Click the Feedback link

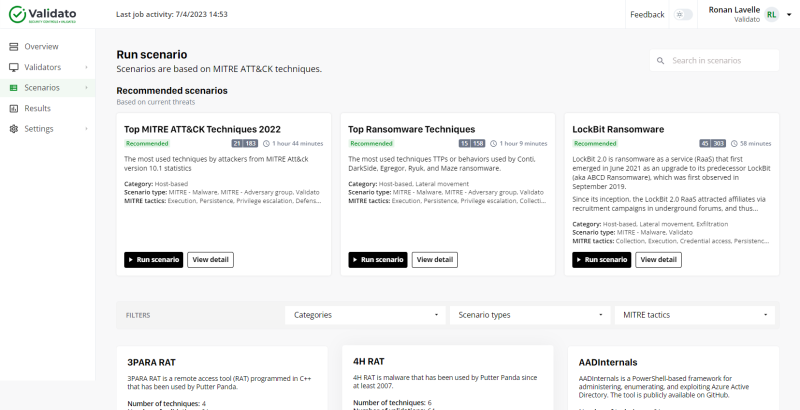tap(646, 15)
